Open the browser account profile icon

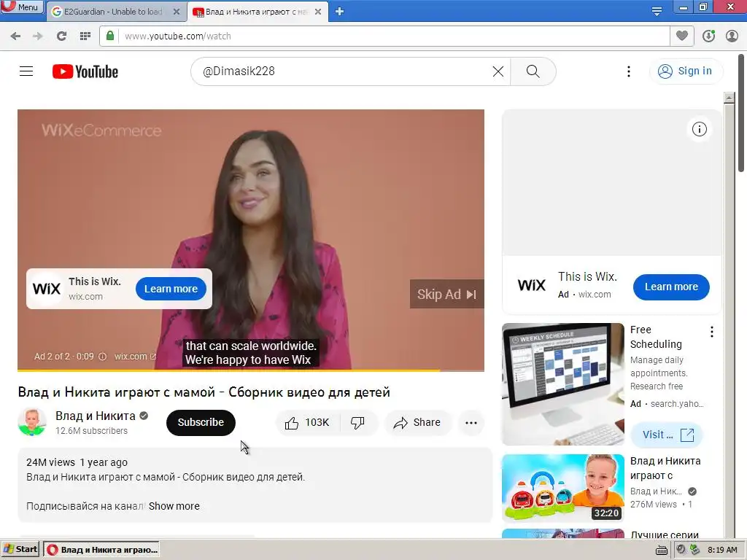732,36
